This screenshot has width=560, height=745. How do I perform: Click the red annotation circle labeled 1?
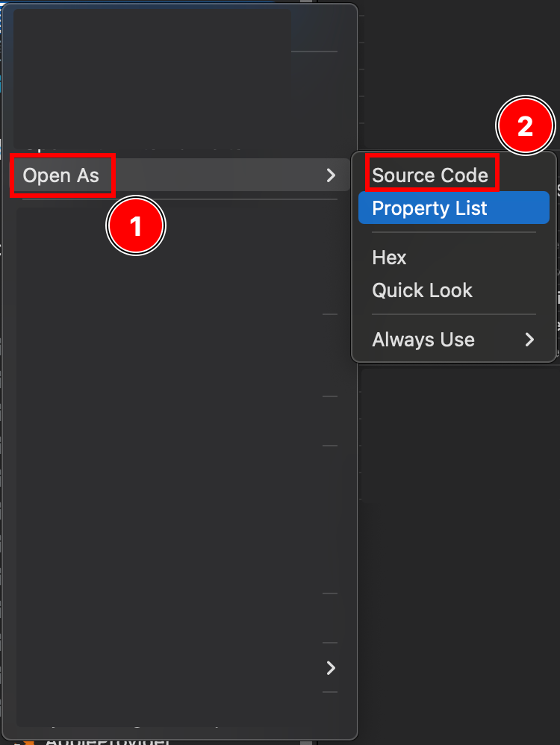pyautogui.click(x=137, y=225)
